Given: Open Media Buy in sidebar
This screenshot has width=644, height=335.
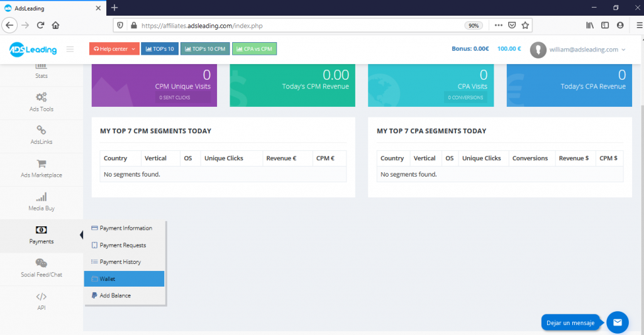Looking at the screenshot, I should click(41, 202).
